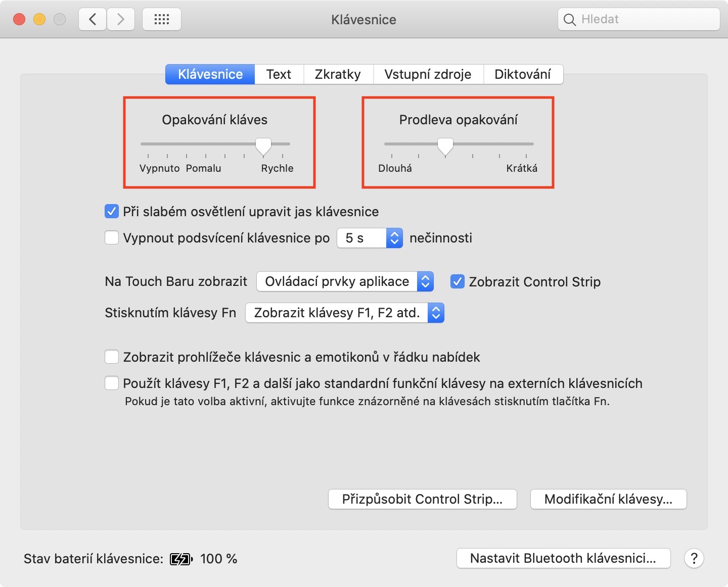Viewport: 728px width, 587px height.
Task: Click the red close window button
Action: point(19,20)
